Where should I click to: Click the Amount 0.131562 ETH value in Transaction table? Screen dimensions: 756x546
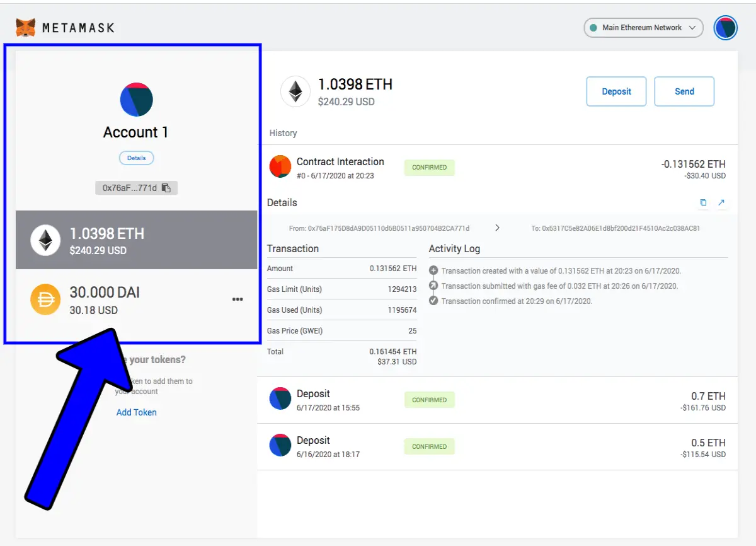(x=393, y=269)
